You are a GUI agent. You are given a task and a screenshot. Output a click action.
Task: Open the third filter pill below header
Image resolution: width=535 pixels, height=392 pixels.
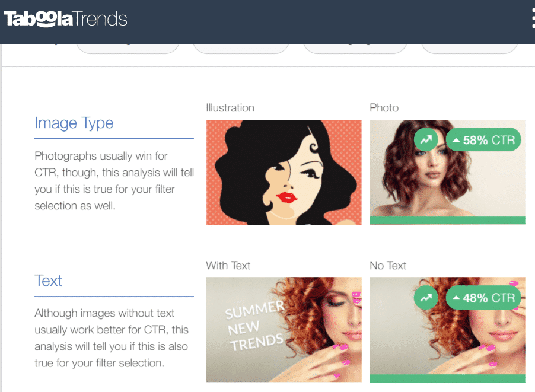(355, 49)
